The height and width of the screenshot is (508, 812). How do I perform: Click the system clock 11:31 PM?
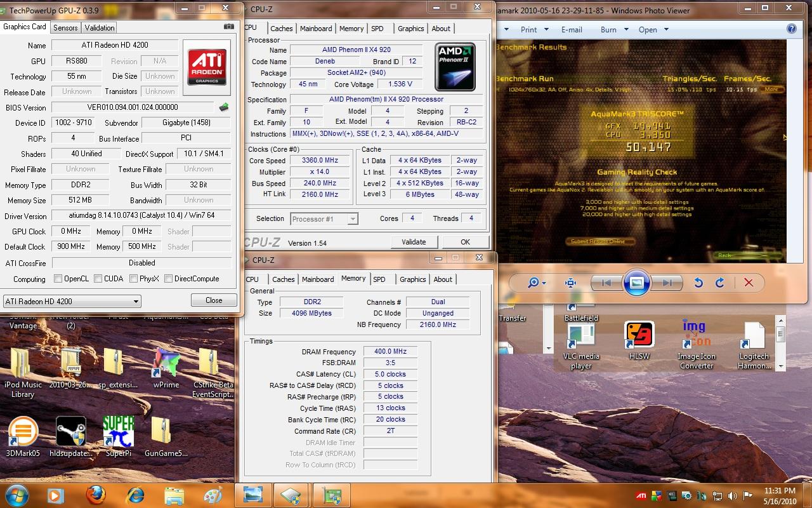tap(780, 491)
